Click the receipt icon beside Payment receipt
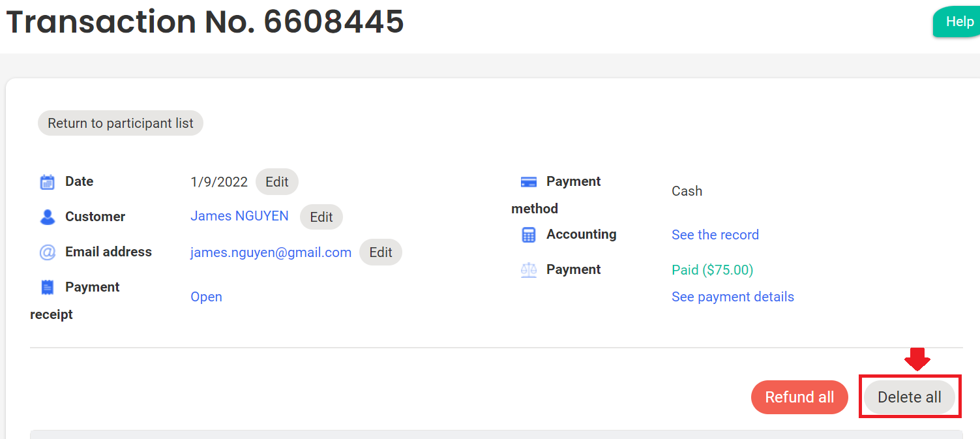The image size is (980, 439). coord(47,288)
